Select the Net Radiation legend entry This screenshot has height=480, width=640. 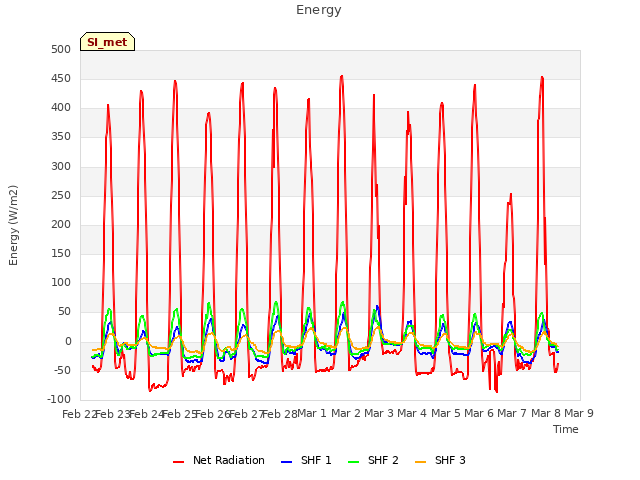[219, 460]
